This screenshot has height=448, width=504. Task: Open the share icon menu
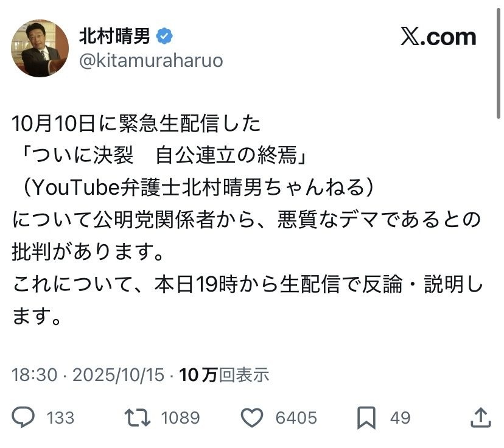tap(481, 418)
